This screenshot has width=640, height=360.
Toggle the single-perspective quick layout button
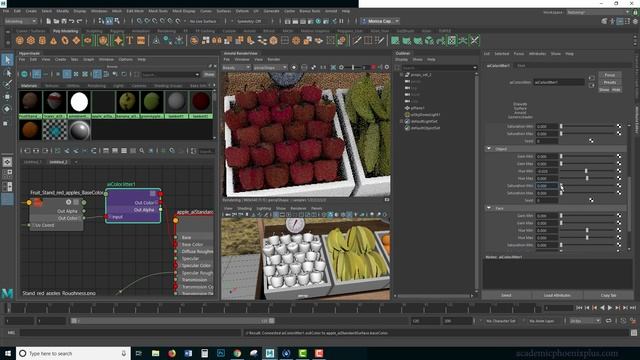(x=7, y=162)
